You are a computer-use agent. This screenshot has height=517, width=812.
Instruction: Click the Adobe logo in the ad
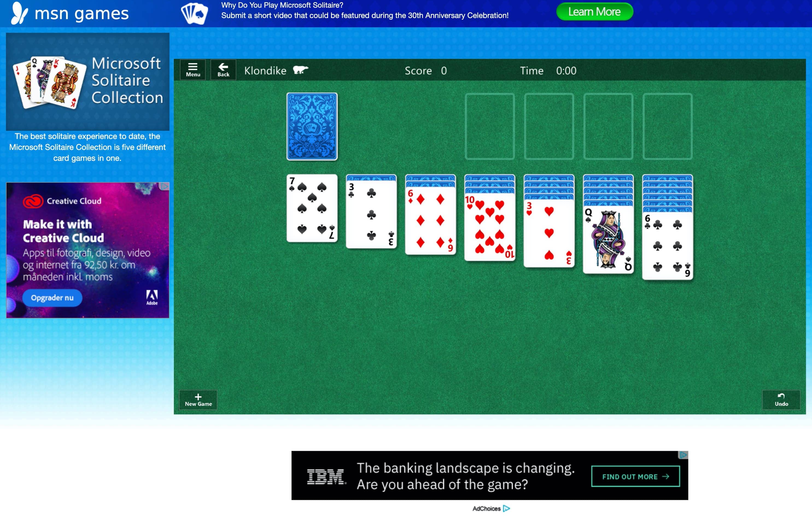[152, 299]
